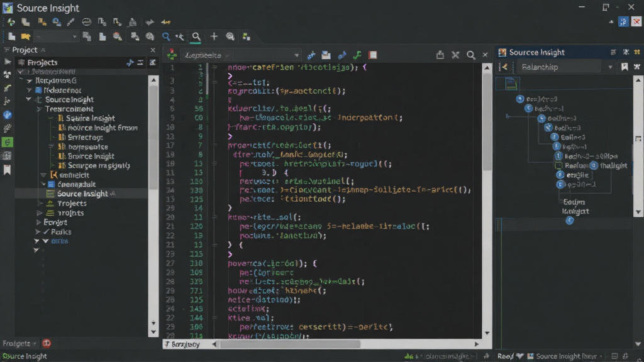Click the Source Insight app logo in the title bar
Image resolution: width=644 pixels, height=362 pixels.
8,8
